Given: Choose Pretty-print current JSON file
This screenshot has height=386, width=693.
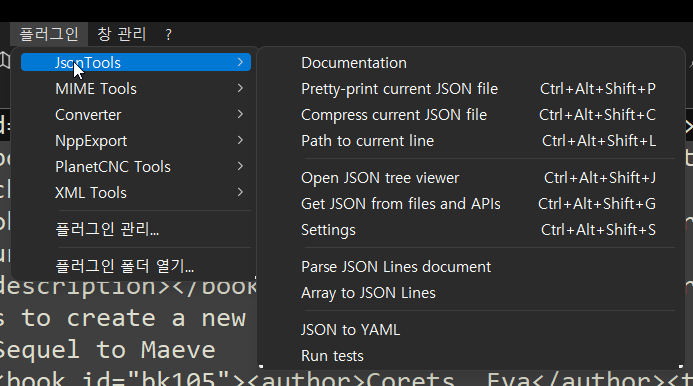Looking at the screenshot, I should coord(471,88).
